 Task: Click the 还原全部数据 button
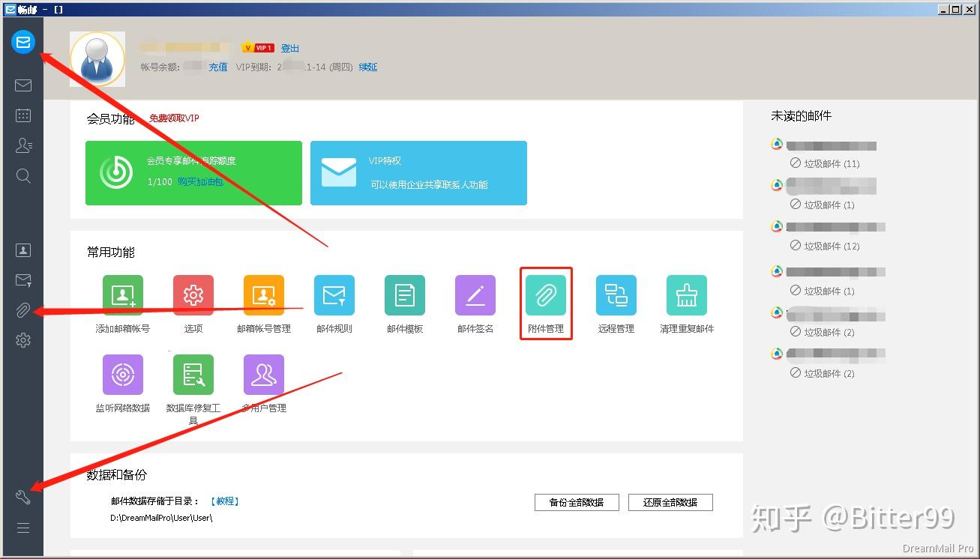pyautogui.click(x=670, y=502)
